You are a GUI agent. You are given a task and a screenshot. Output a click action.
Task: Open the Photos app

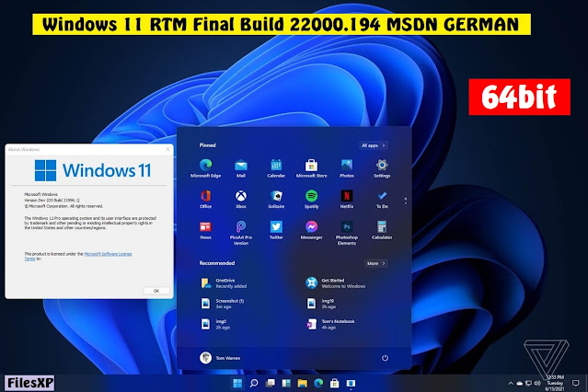pyautogui.click(x=347, y=168)
